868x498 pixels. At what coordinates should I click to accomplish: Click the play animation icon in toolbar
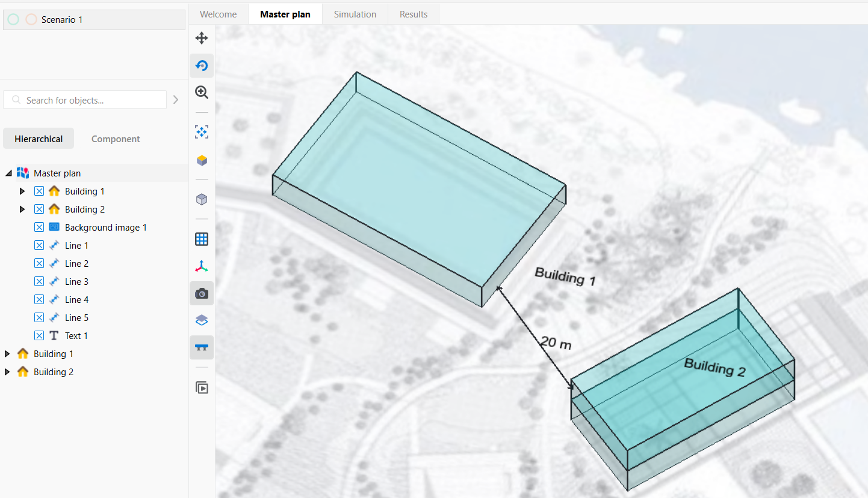point(202,387)
